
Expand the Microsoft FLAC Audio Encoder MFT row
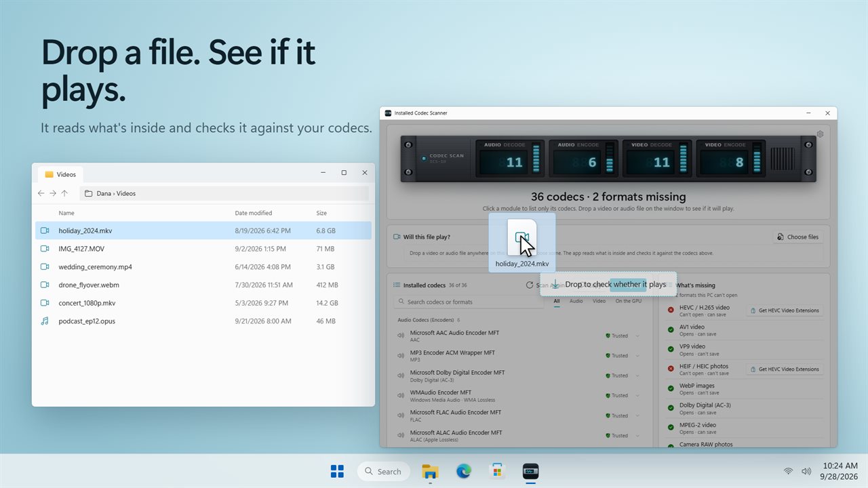(637, 415)
